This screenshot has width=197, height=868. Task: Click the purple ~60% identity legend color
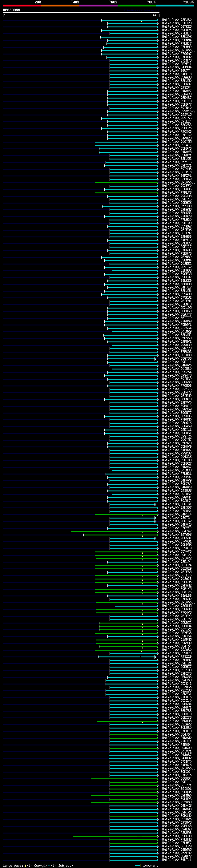coord(98,6)
